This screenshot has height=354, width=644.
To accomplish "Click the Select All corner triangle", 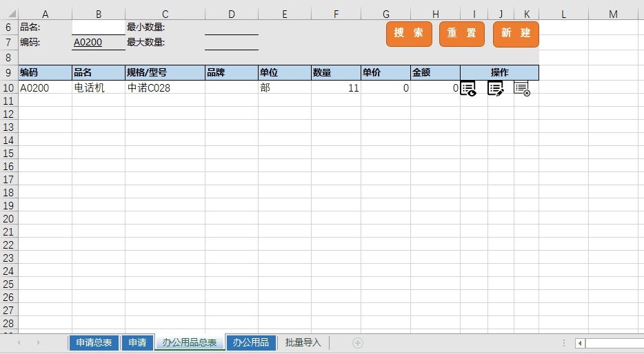I will coord(11,14).
